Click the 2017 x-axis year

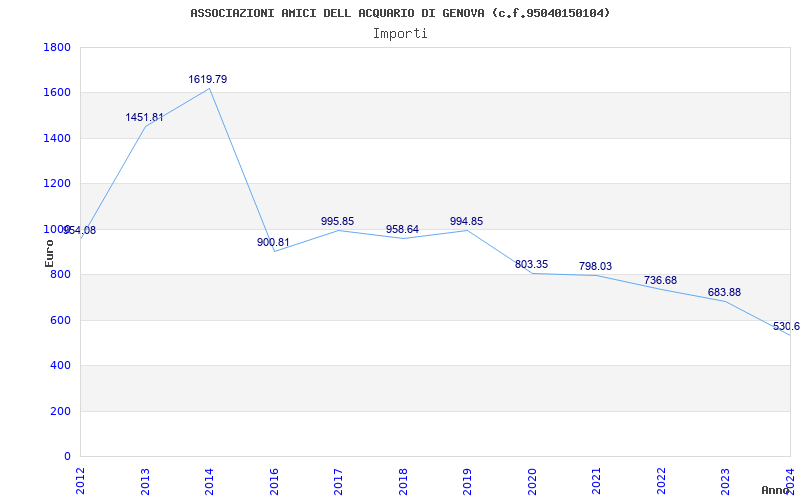click(338, 481)
